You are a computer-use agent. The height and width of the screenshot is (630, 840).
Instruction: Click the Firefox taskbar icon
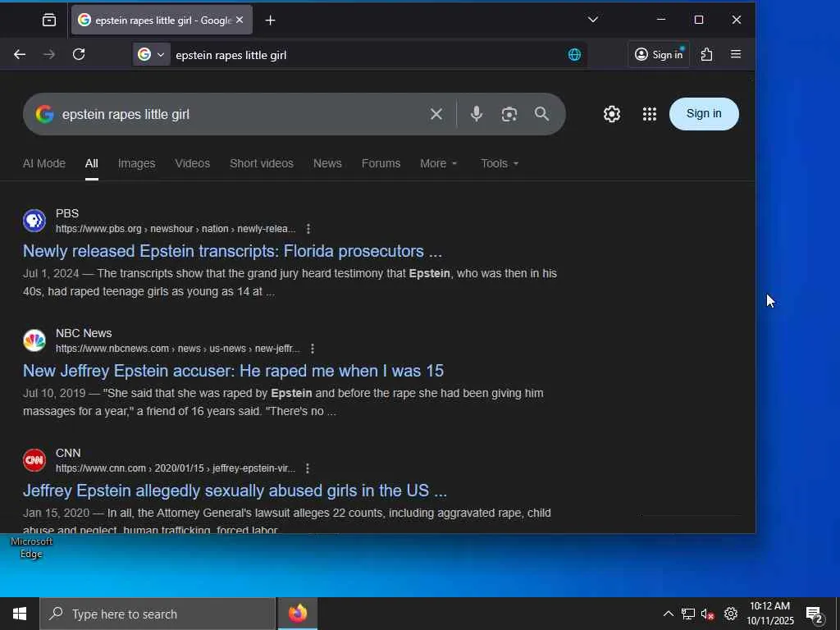298,614
